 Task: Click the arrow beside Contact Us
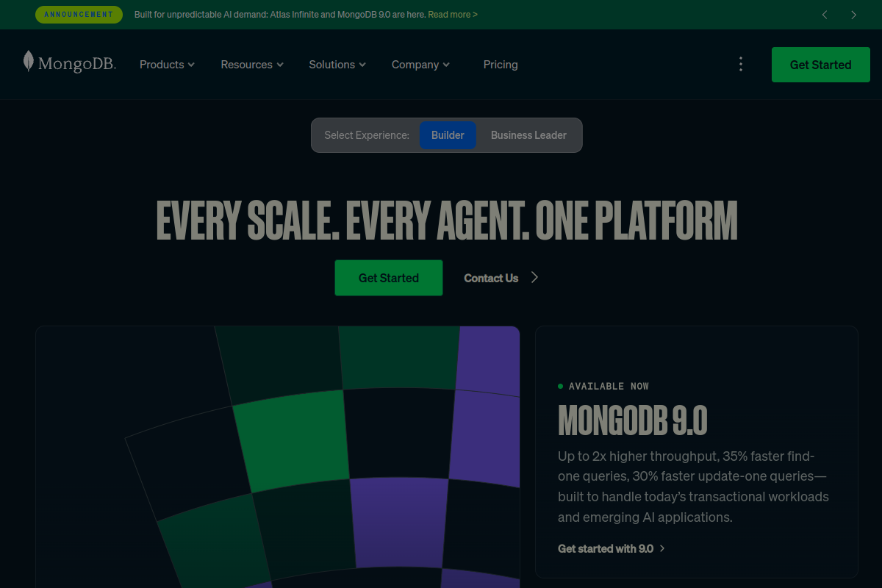534,278
